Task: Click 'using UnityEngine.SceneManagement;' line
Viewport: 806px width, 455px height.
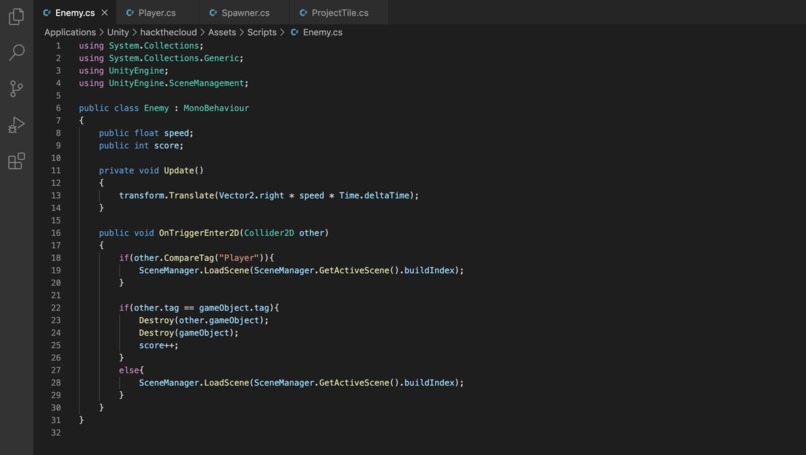Action: 163,83
